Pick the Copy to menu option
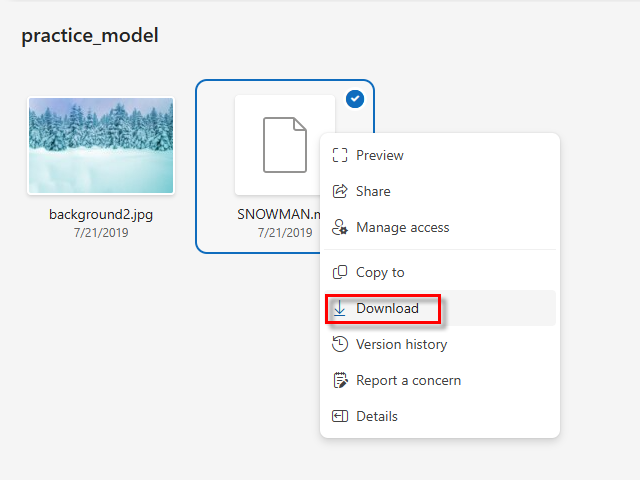 [x=380, y=272]
